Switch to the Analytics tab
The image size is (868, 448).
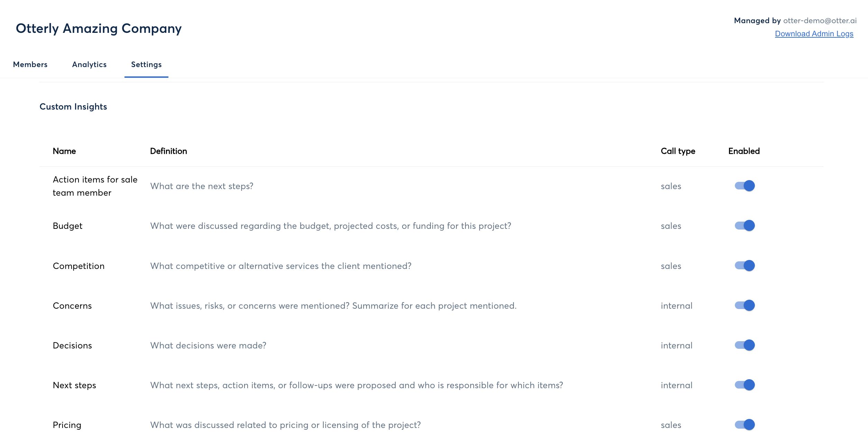[89, 65]
